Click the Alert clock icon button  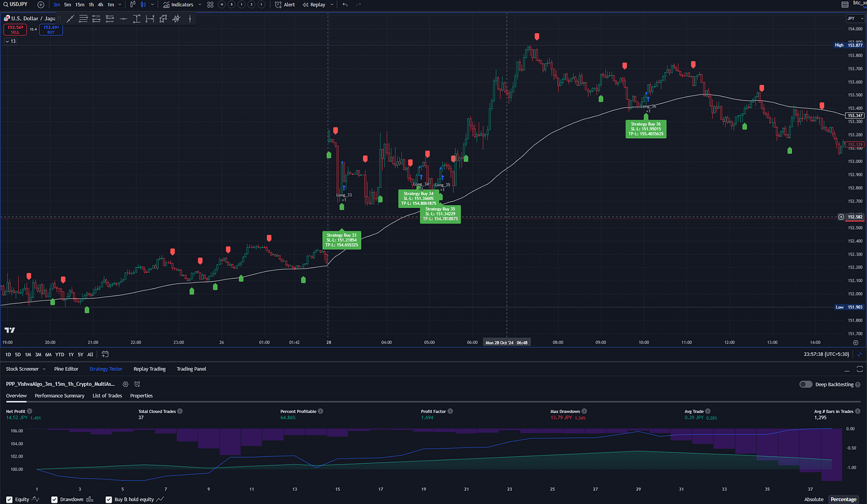click(285, 4)
